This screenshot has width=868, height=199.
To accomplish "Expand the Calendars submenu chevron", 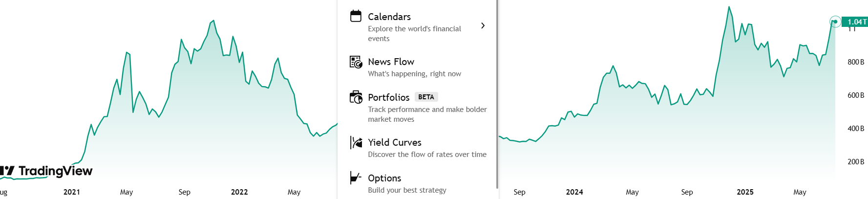I will pyautogui.click(x=483, y=25).
